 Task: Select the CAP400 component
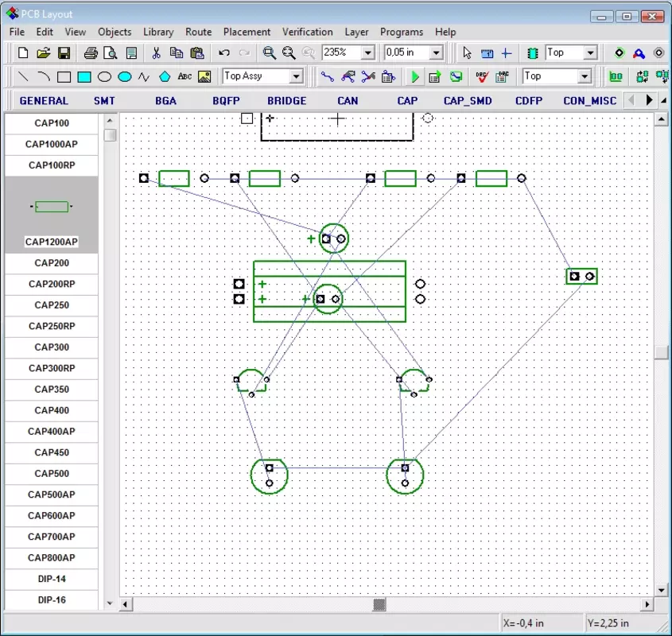[52, 410]
